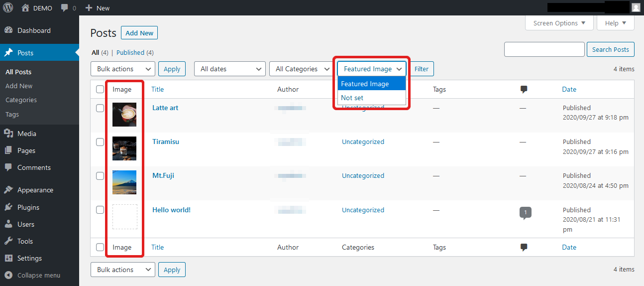Image resolution: width=644 pixels, height=286 pixels.
Task: Click the Tools wrench icon
Action: [8, 241]
